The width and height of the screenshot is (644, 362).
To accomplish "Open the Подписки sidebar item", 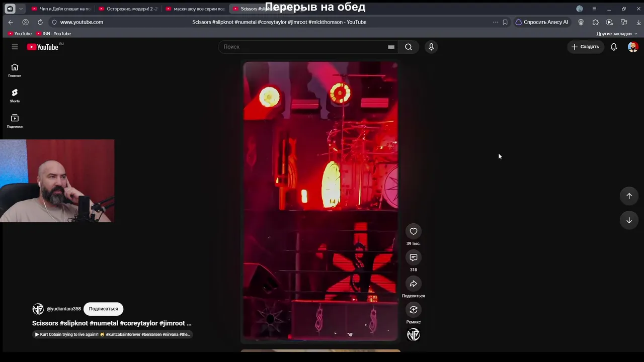I will click(15, 121).
